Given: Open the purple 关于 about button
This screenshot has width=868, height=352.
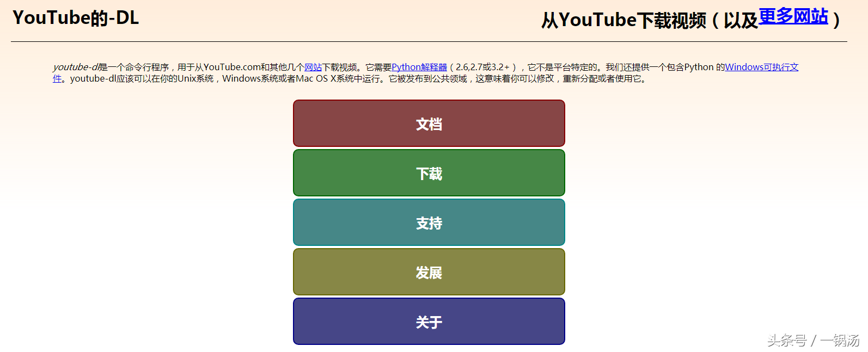Looking at the screenshot, I should point(429,322).
